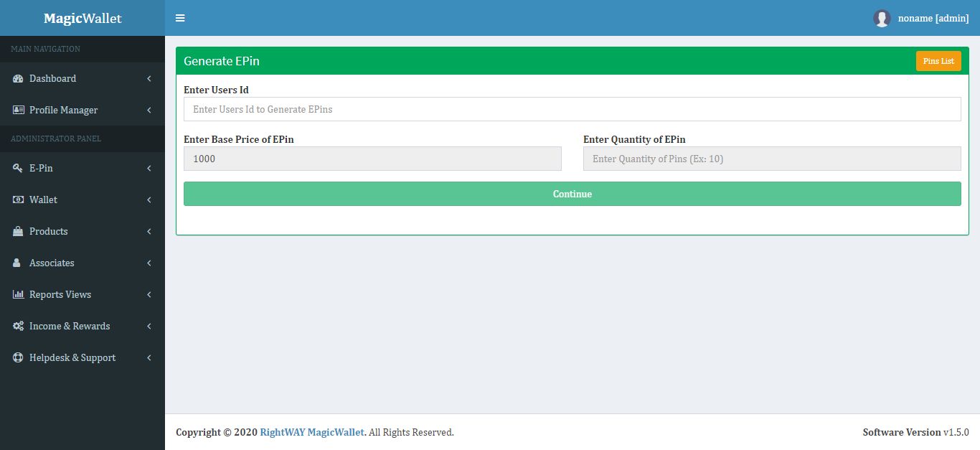The image size is (980, 450).
Task: Click the Enter Users Id label
Action: coord(216,90)
